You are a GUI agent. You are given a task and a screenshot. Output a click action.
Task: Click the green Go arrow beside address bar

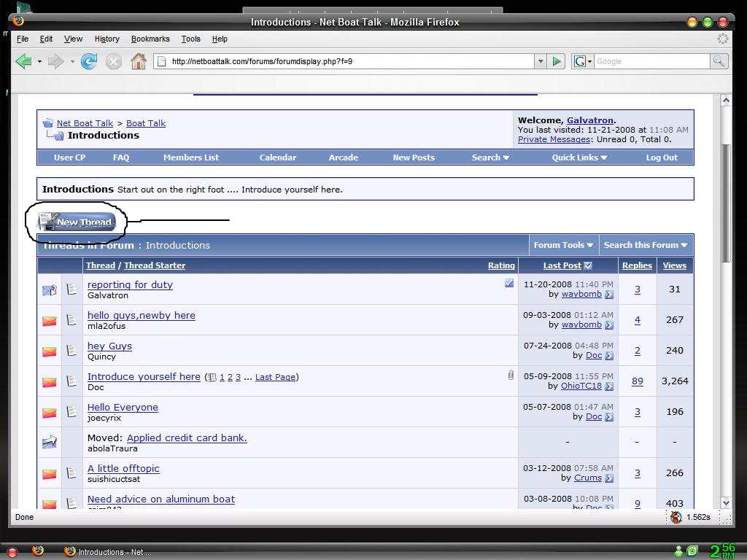point(556,61)
